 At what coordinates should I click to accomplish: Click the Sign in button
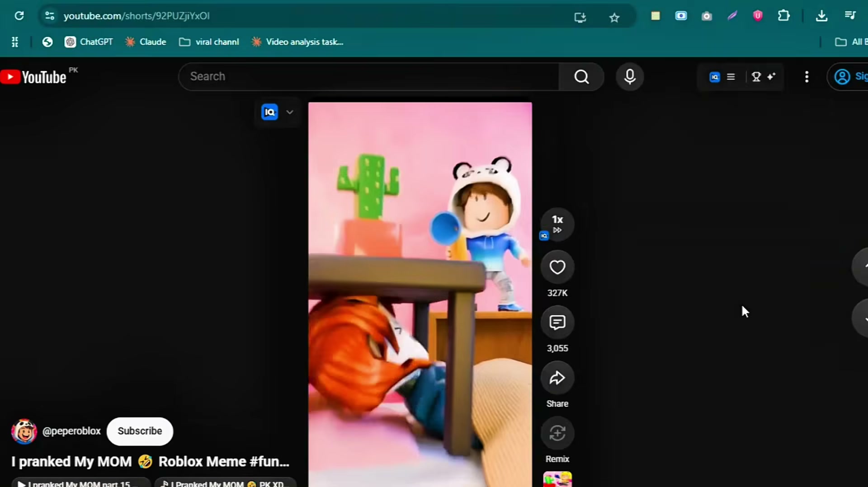[848, 77]
